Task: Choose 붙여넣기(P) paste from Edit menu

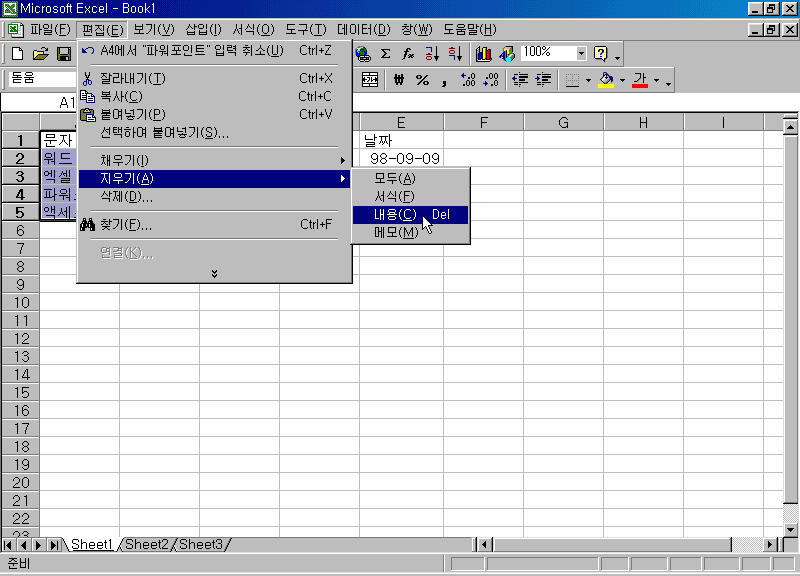Action: (x=214, y=114)
